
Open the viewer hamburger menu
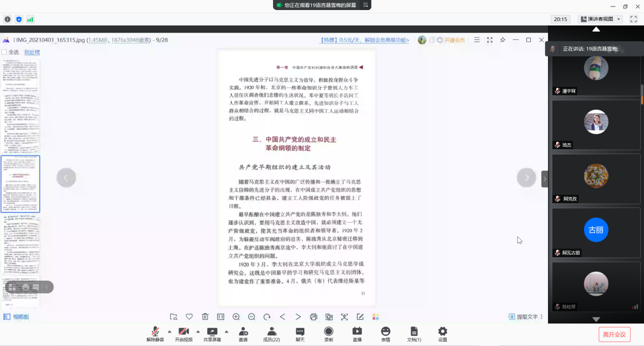coord(477,40)
